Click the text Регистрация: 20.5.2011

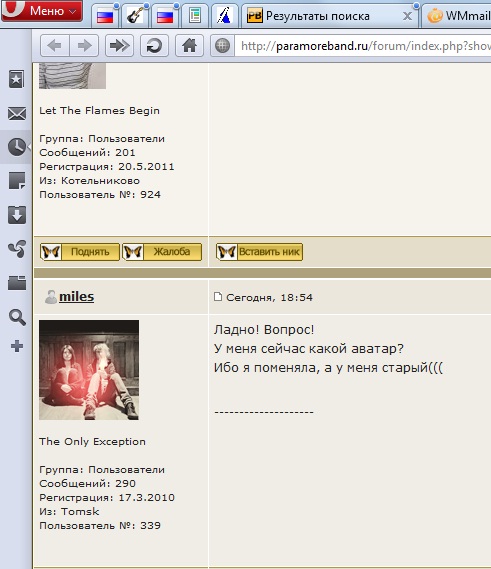point(107,167)
